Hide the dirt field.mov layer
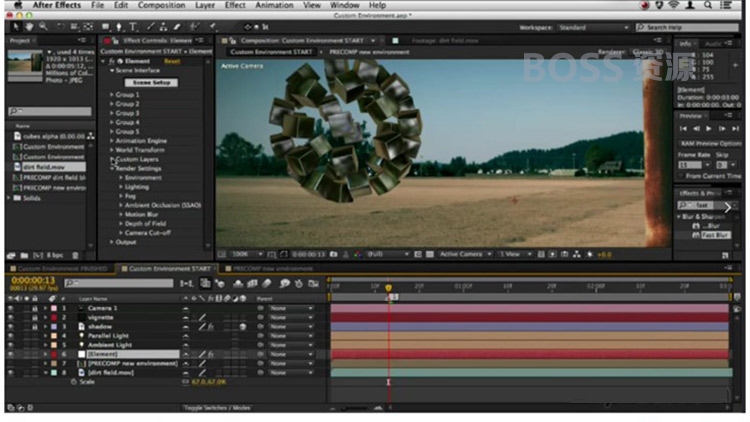 (11, 373)
